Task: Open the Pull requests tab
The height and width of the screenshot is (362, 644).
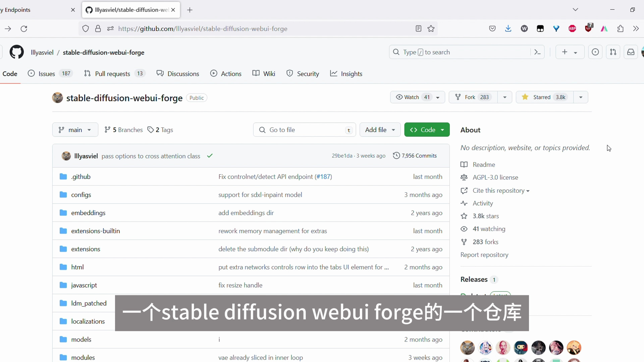Action: [112, 73]
